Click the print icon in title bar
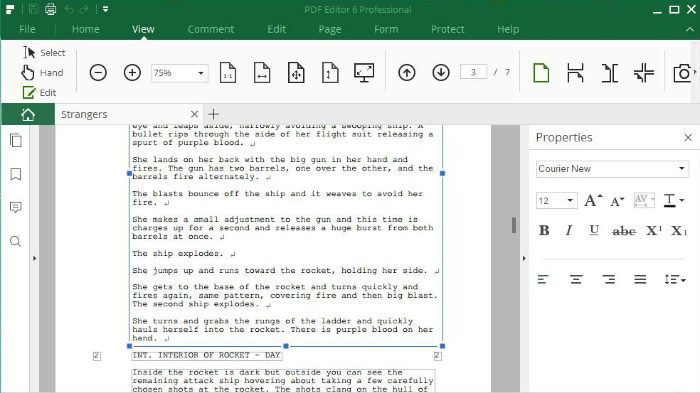700x393 pixels. (50, 9)
